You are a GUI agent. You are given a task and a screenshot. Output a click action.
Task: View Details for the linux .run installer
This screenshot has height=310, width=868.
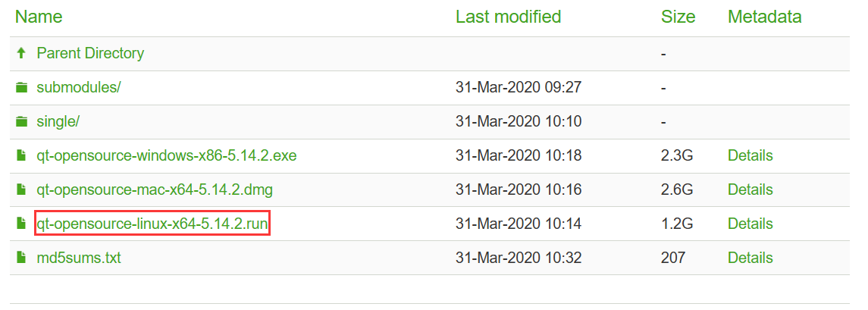[x=750, y=224]
